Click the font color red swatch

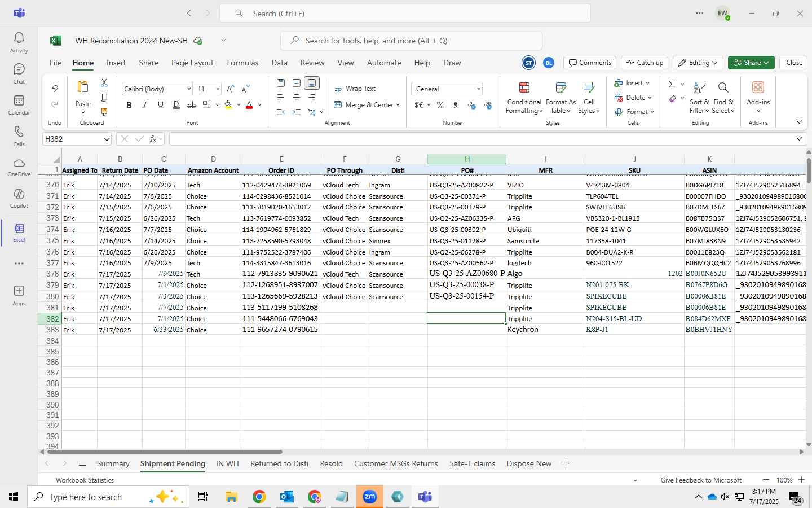click(x=249, y=105)
